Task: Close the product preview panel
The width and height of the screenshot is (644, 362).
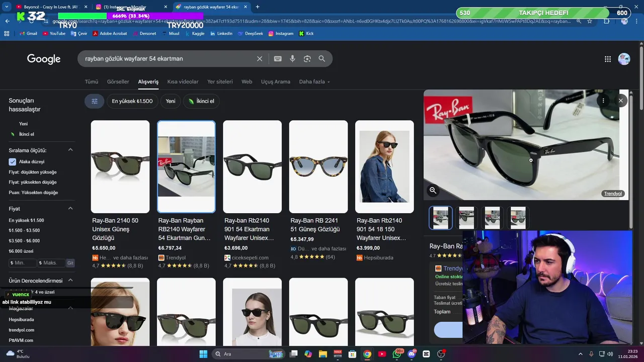Action: (x=621, y=101)
